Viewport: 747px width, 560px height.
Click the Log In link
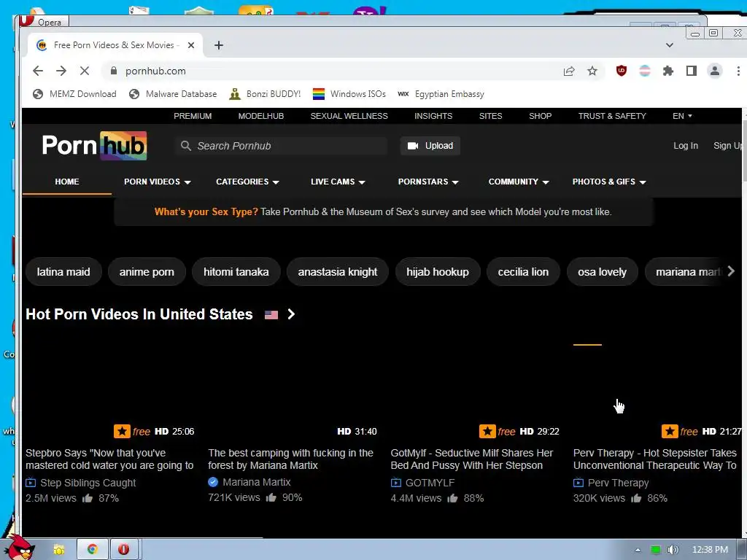point(686,146)
